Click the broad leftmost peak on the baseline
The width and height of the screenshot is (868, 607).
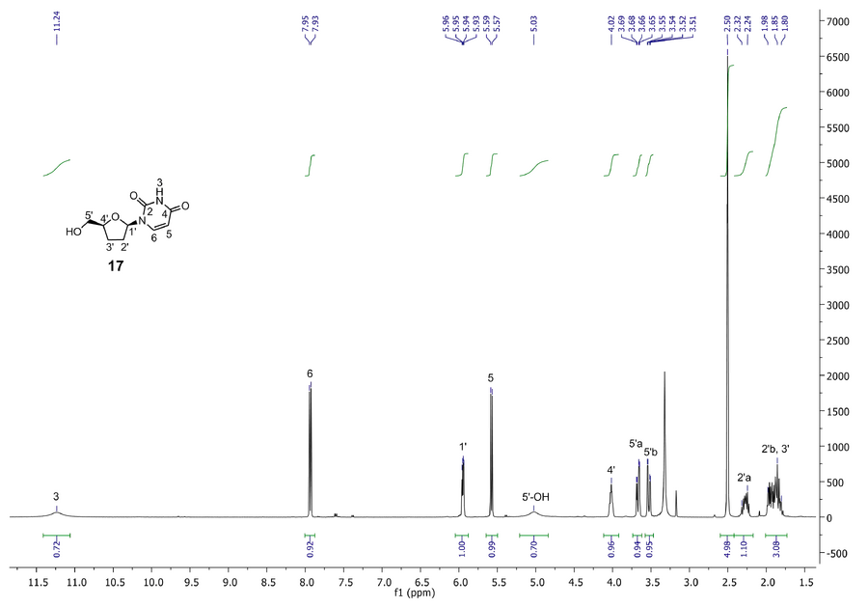point(57,506)
